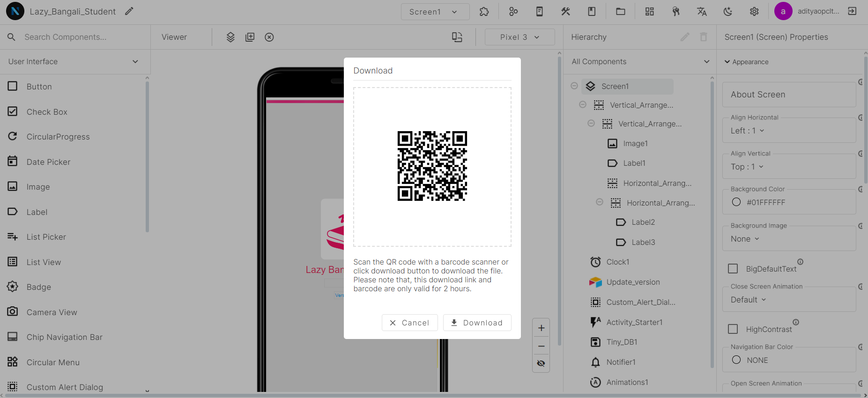Click the circled X icon in the Viewer toolbar
The width and height of the screenshot is (868, 398).
pos(269,37)
